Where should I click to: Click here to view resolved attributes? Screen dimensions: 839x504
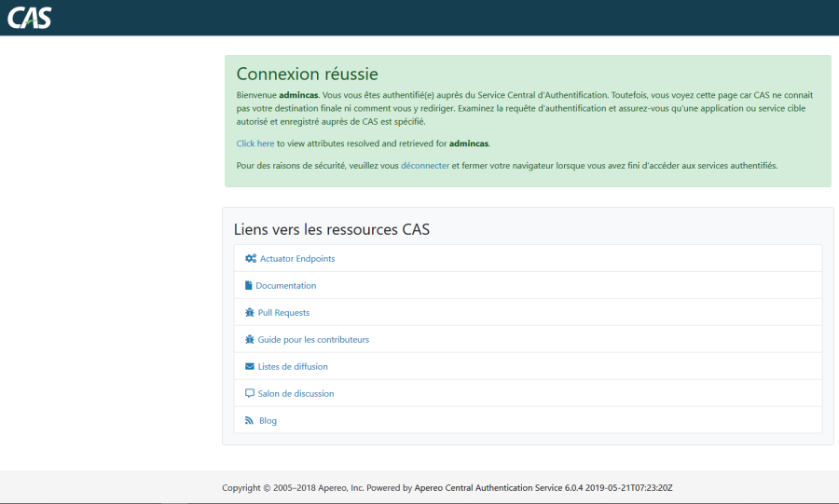tap(255, 143)
